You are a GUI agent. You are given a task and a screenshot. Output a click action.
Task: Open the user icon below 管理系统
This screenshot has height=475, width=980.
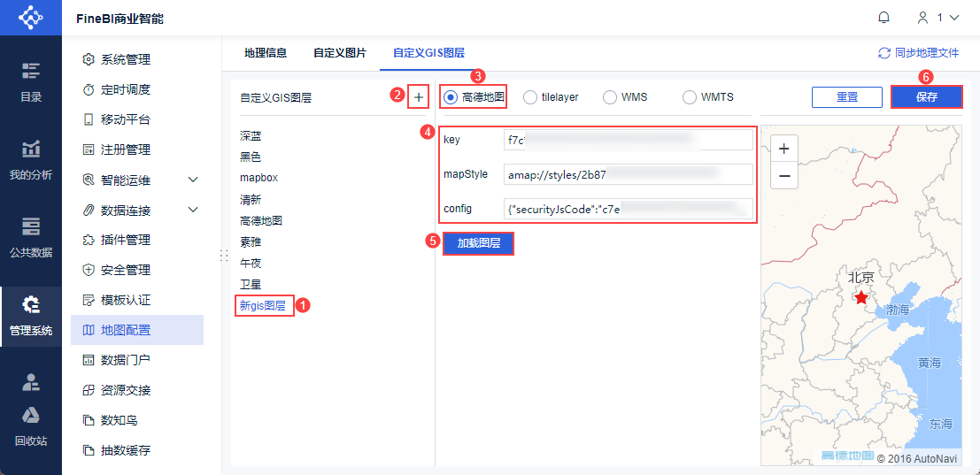pyautogui.click(x=31, y=382)
